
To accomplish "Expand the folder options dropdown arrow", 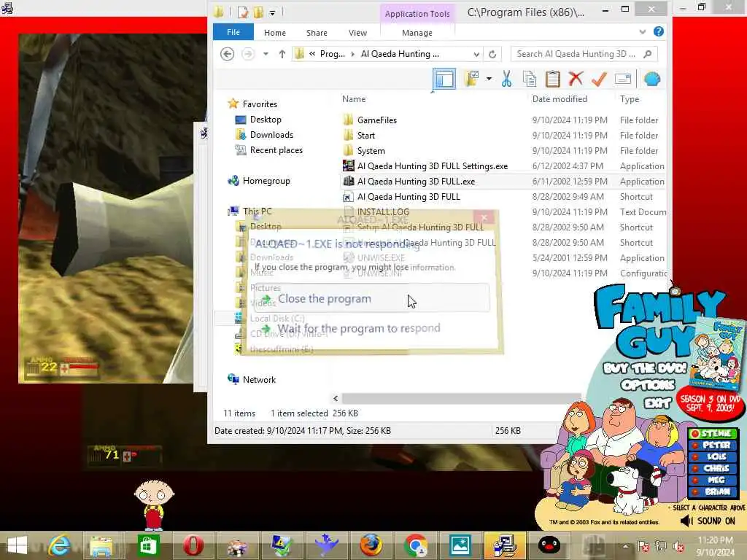I will point(489,79).
